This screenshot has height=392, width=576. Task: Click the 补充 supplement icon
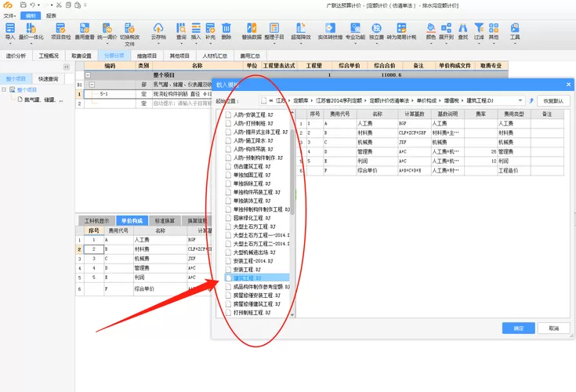[x=210, y=28]
